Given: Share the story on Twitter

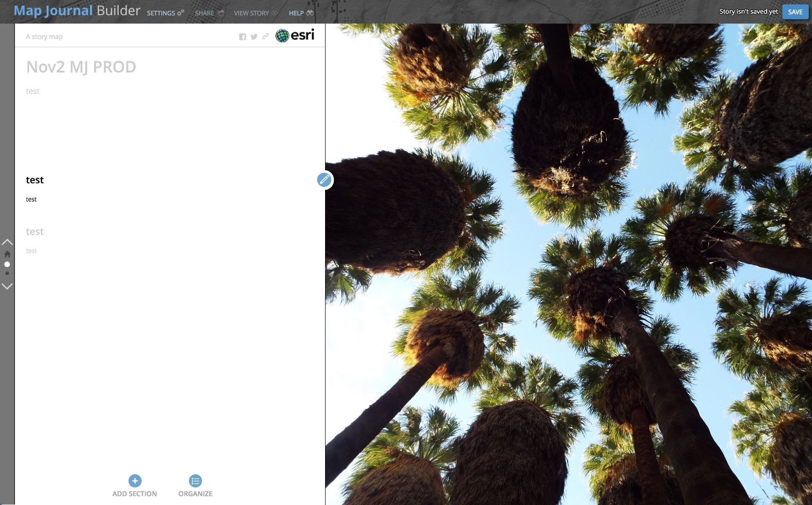Looking at the screenshot, I should pos(254,37).
